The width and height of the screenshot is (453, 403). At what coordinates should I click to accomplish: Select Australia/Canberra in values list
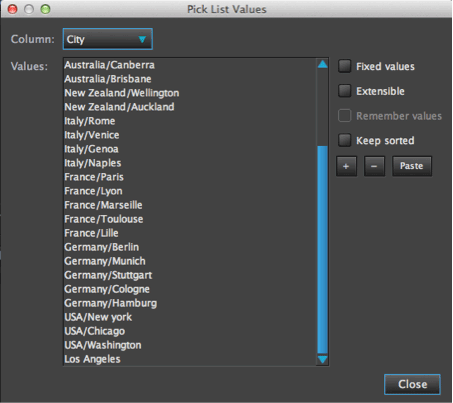190,65
